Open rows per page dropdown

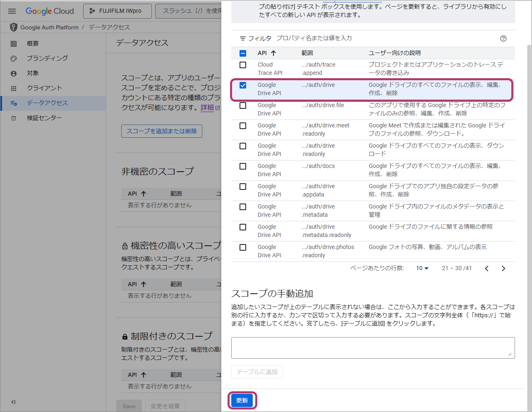click(422, 268)
